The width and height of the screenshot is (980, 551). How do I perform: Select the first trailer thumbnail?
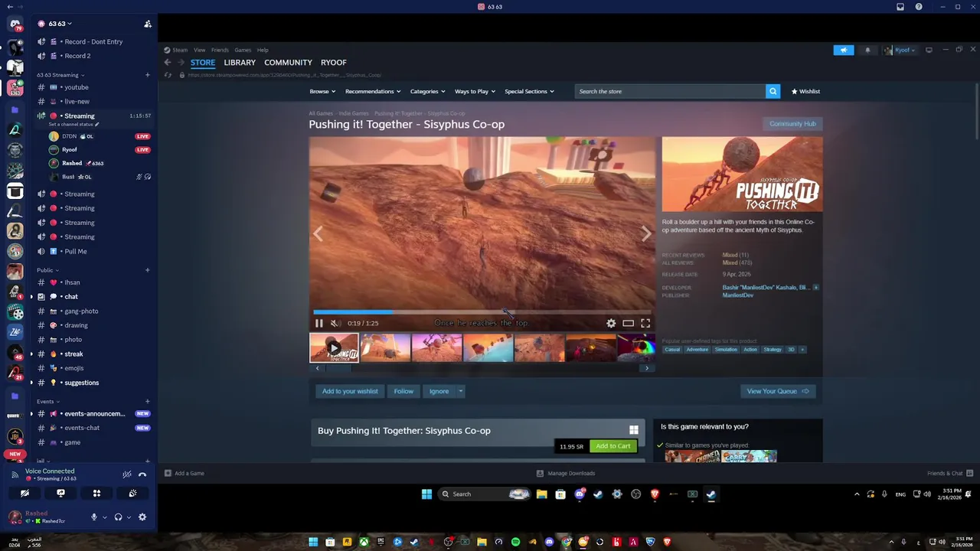334,348
